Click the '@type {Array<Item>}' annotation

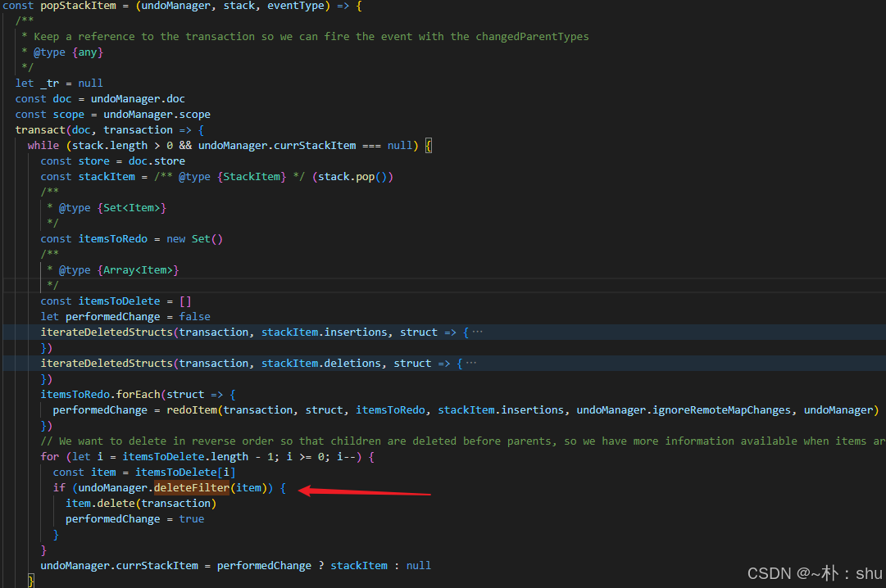point(119,270)
